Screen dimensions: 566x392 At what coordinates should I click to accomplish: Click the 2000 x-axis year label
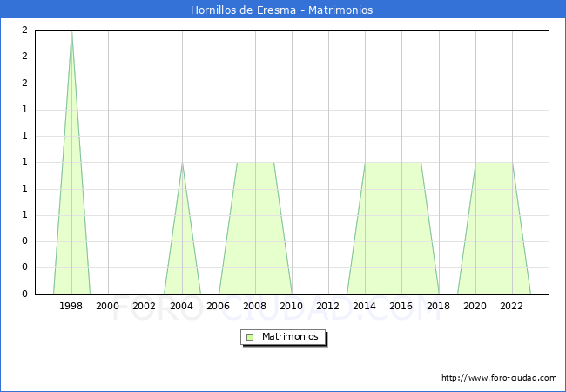108,306
